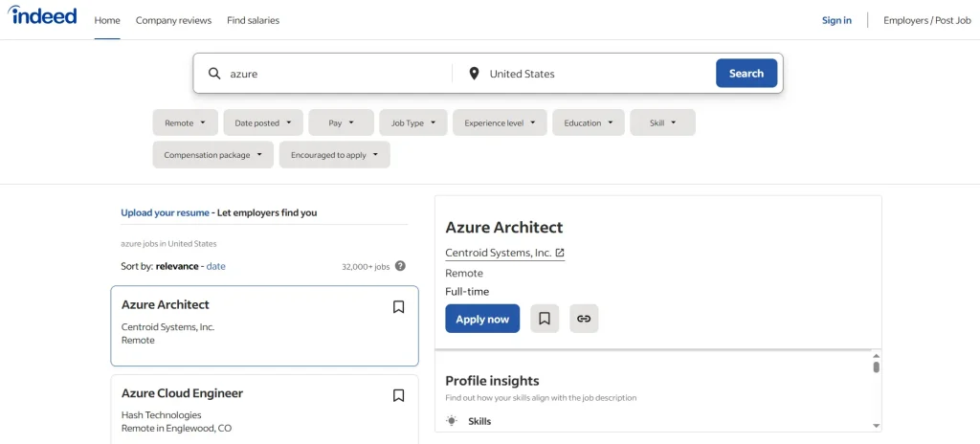Click the Upload your resume link
The height and width of the screenshot is (444, 980).
(x=165, y=212)
